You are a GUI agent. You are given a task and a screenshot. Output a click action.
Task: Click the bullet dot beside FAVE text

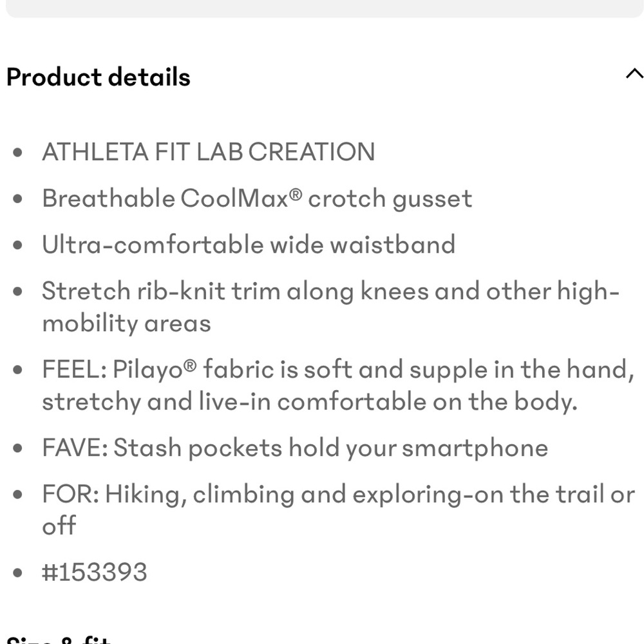coord(17,447)
